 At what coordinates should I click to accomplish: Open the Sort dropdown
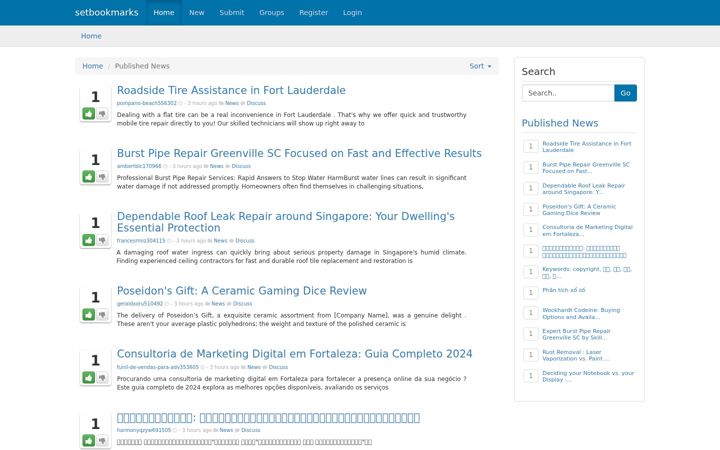[480, 66]
